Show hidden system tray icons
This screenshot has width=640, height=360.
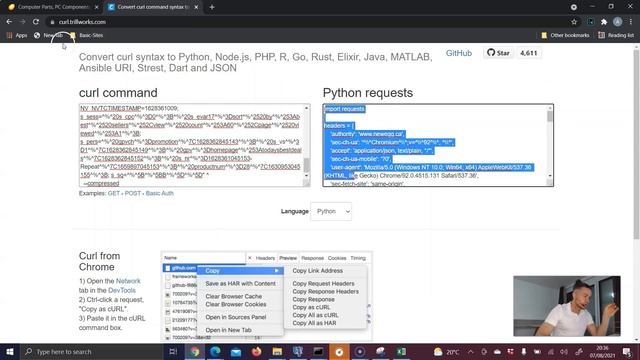pos(471,351)
